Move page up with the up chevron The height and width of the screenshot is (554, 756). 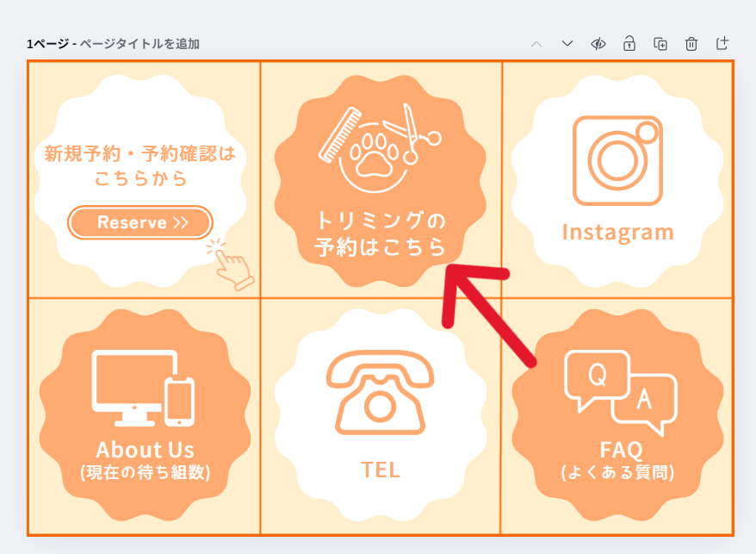tap(536, 44)
